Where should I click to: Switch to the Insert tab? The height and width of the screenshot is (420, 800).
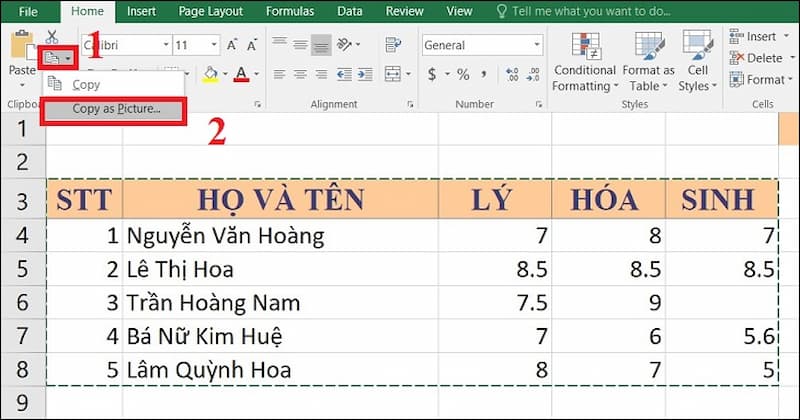point(141,11)
